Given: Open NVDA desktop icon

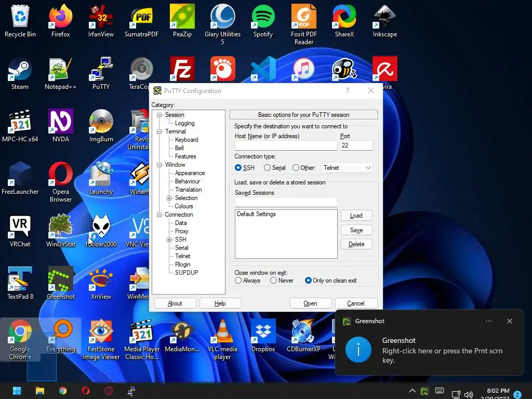Looking at the screenshot, I should tap(60, 126).
